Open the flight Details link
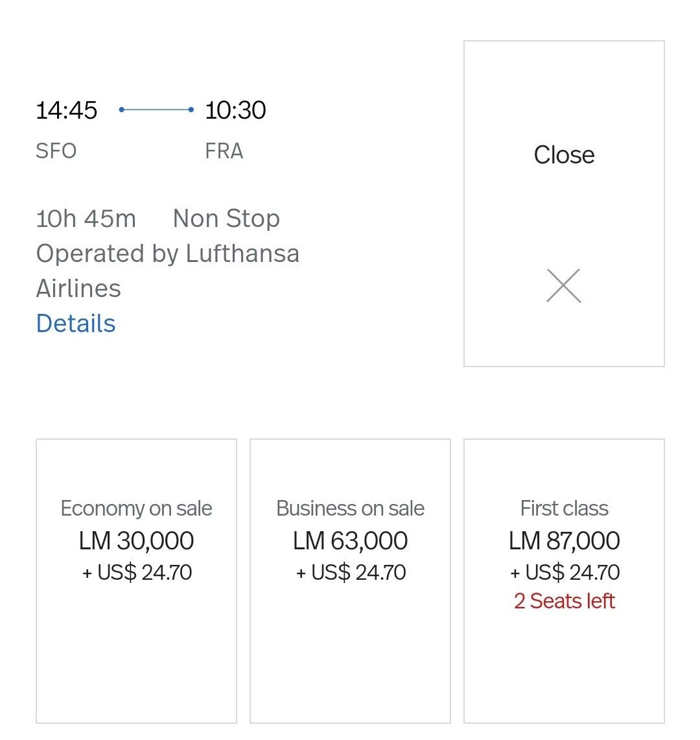700x740 pixels. tap(76, 323)
